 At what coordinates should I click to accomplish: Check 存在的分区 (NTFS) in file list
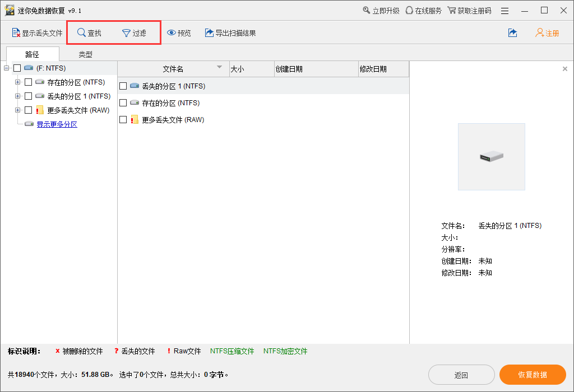pyautogui.click(x=123, y=103)
